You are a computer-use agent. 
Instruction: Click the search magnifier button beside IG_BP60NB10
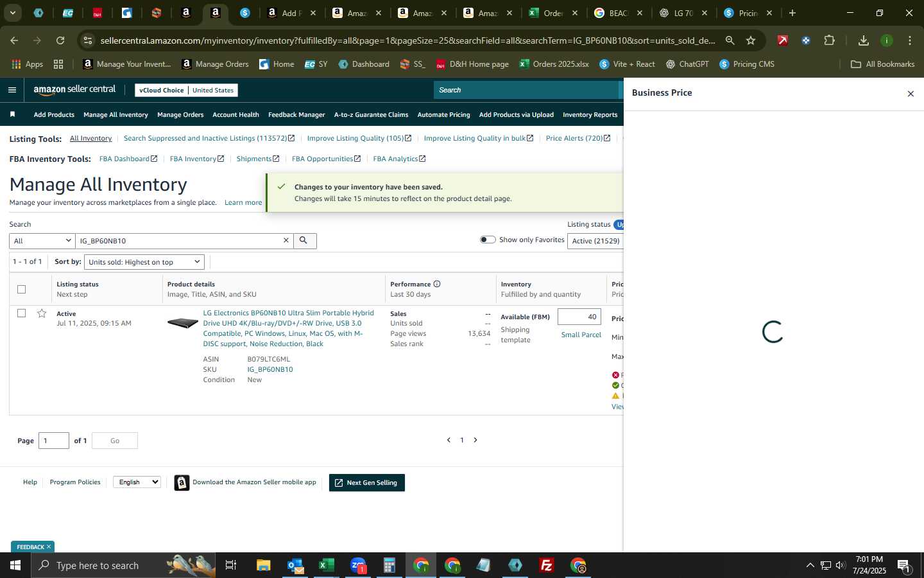[304, 241]
